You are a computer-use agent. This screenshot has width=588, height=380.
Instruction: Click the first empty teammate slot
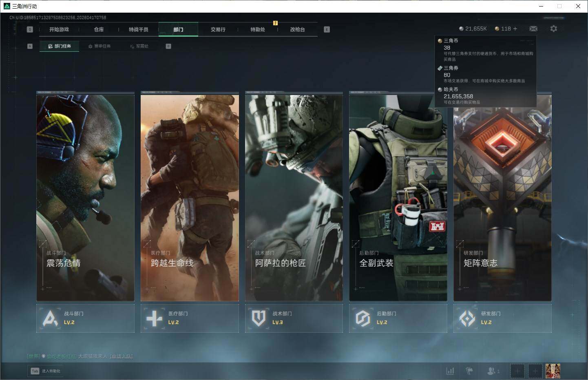tap(517, 371)
